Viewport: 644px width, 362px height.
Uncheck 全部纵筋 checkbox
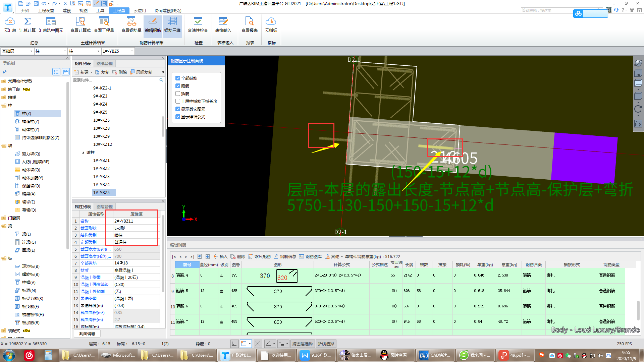coord(178,78)
